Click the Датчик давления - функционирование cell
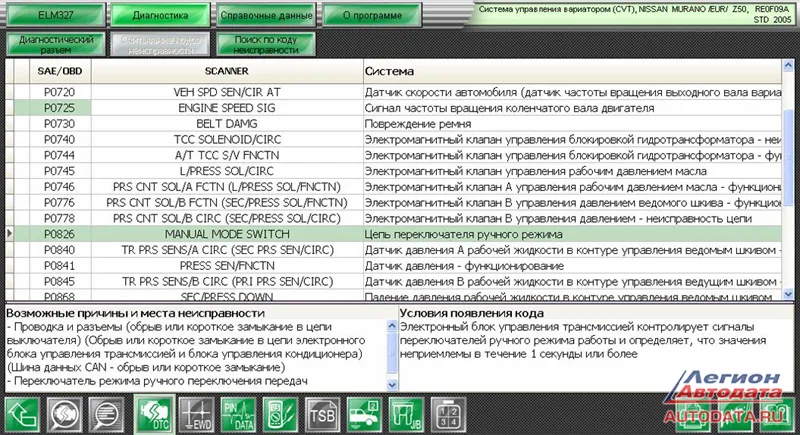The width and height of the screenshot is (800, 435). (572, 266)
